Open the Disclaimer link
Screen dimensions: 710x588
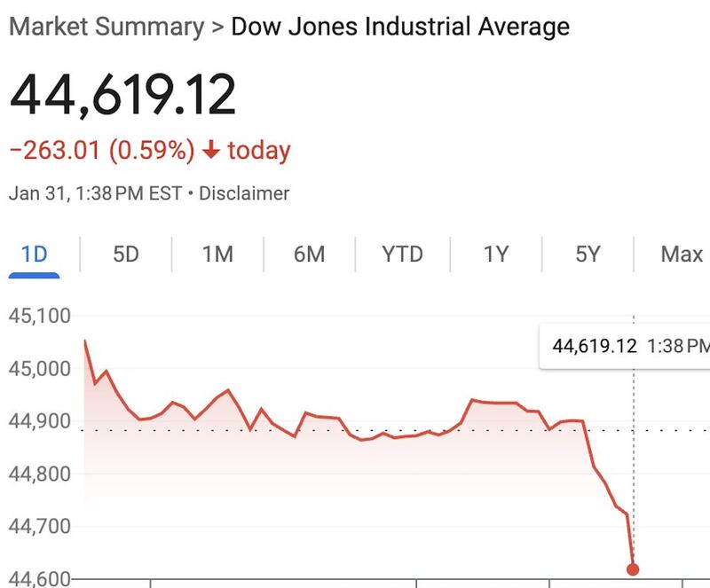[x=244, y=192]
